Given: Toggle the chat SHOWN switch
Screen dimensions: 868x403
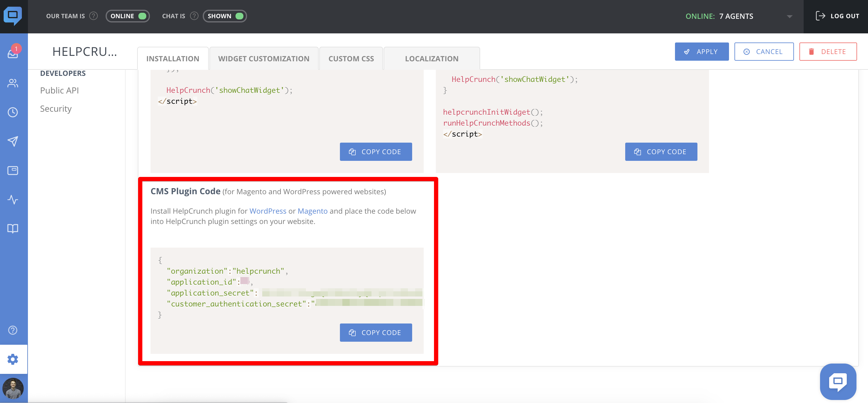Looking at the screenshot, I should [x=224, y=16].
